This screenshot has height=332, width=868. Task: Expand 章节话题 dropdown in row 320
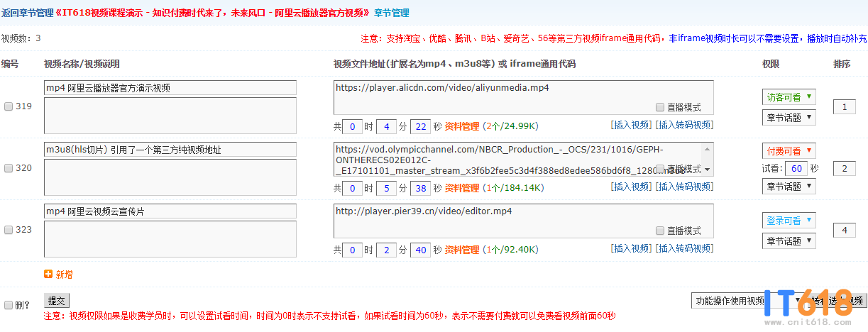pyautogui.click(x=789, y=186)
